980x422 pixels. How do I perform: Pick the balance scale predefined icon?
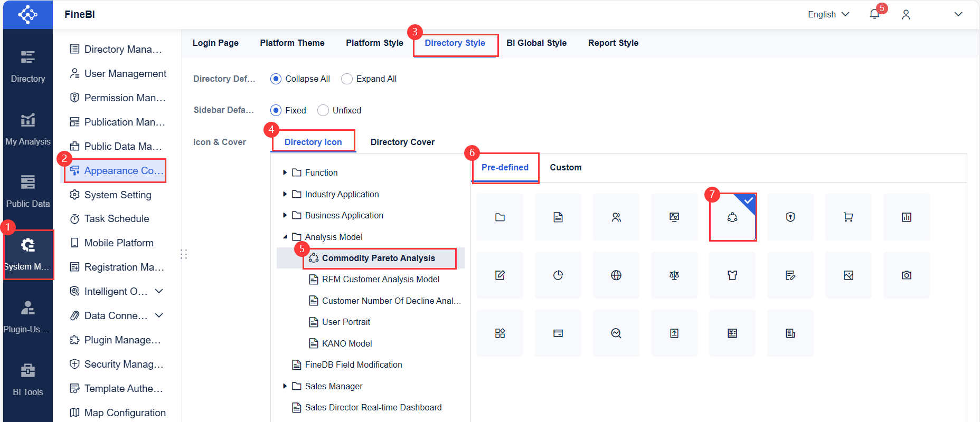[x=674, y=275]
